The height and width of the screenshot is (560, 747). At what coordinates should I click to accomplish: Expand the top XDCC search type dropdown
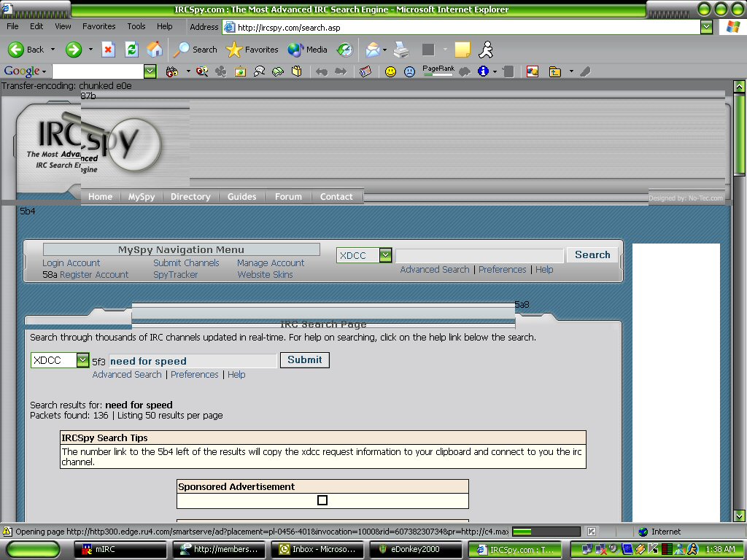(x=385, y=255)
